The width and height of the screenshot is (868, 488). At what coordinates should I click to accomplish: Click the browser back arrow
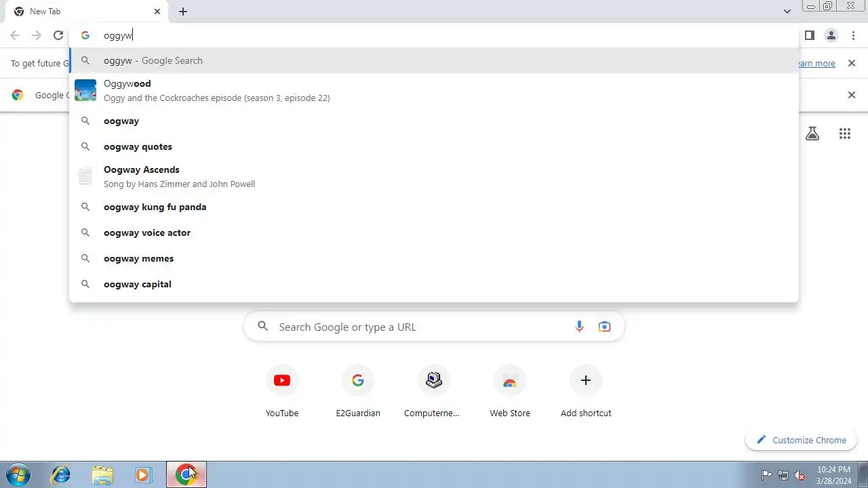[15, 35]
